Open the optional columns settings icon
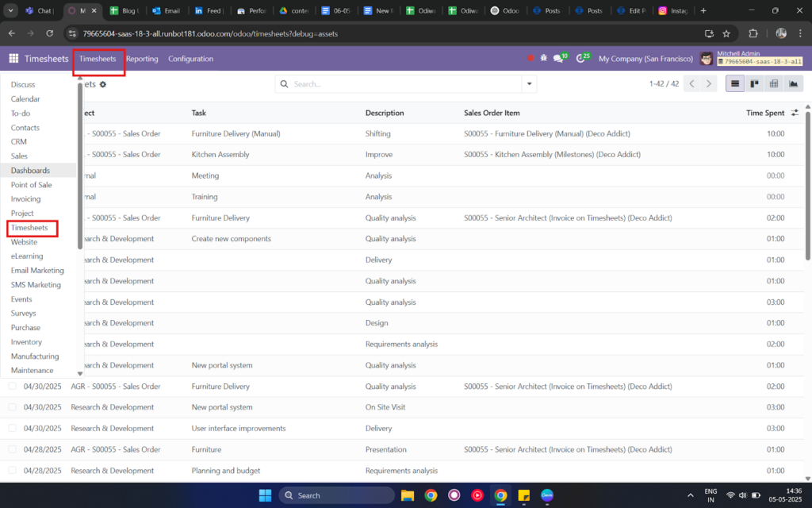The height and width of the screenshot is (508, 812). click(795, 113)
